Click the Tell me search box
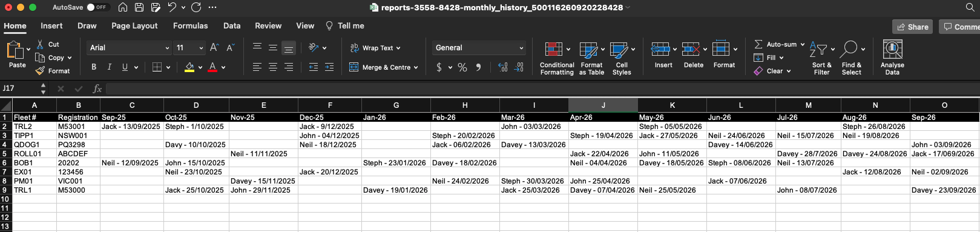Viewport: 980px width, 232px height. click(x=345, y=25)
